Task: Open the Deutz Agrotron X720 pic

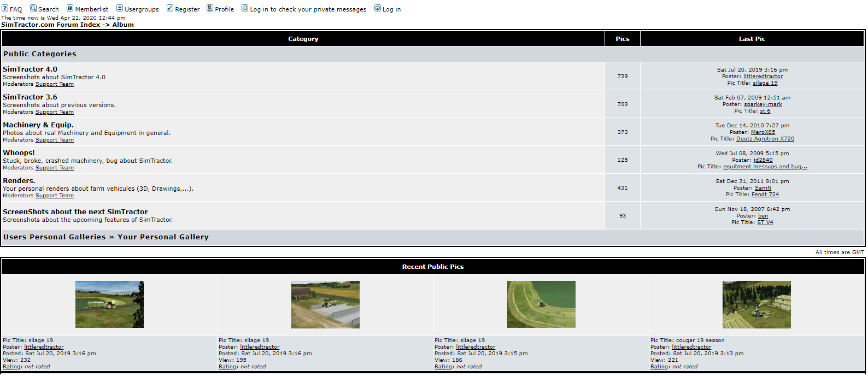Action: 765,139
